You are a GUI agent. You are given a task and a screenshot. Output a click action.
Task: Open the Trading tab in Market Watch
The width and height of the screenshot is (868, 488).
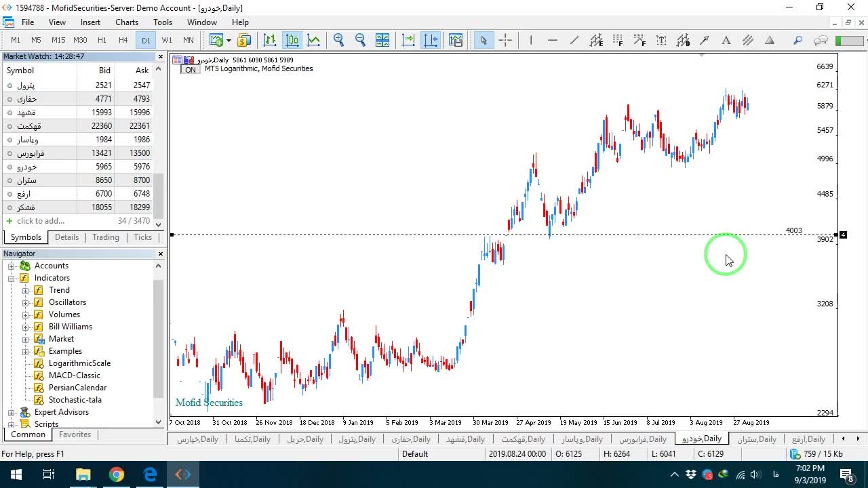pyautogui.click(x=106, y=237)
